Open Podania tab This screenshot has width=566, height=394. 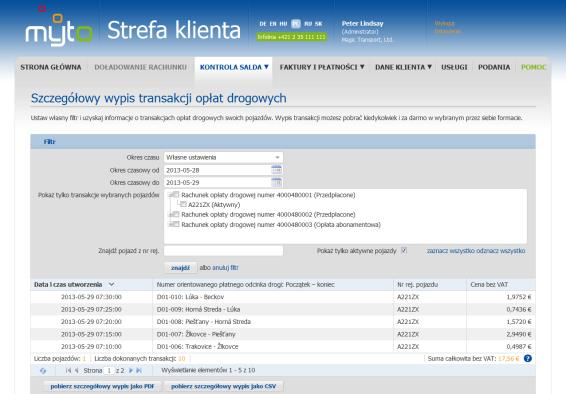(x=494, y=67)
